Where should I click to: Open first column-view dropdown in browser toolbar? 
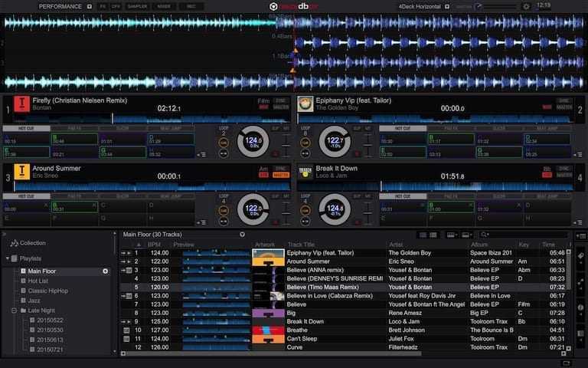(452, 235)
